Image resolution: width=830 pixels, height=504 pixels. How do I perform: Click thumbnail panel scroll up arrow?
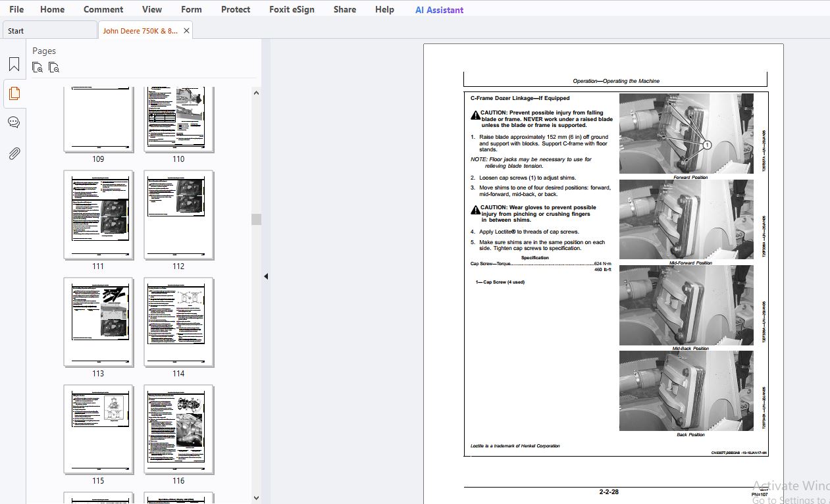click(256, 93)
